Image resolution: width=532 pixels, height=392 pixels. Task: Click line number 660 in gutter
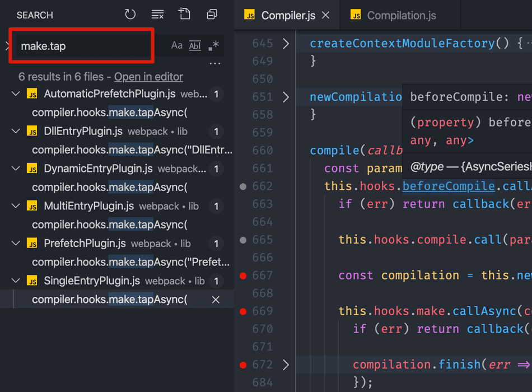[262, 150]
